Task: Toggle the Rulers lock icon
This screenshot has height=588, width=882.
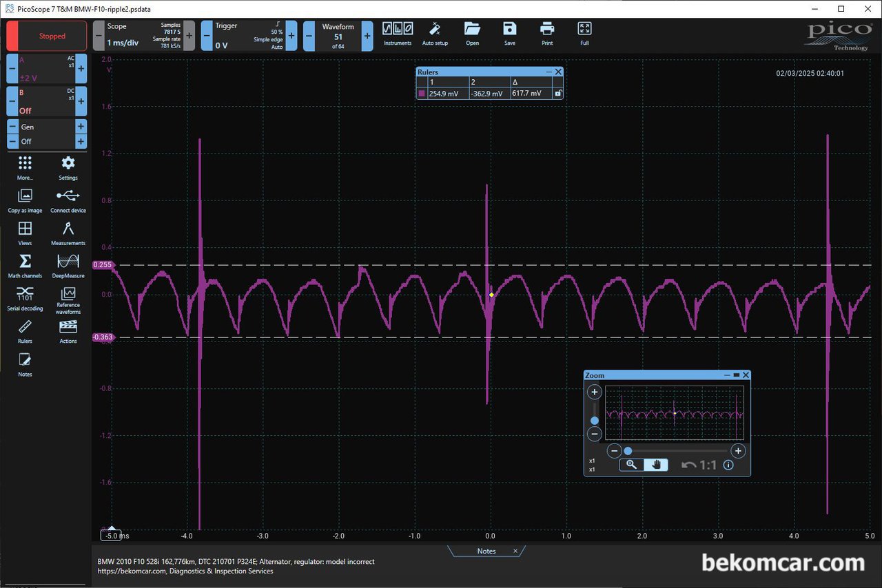Action: (557, 94)
